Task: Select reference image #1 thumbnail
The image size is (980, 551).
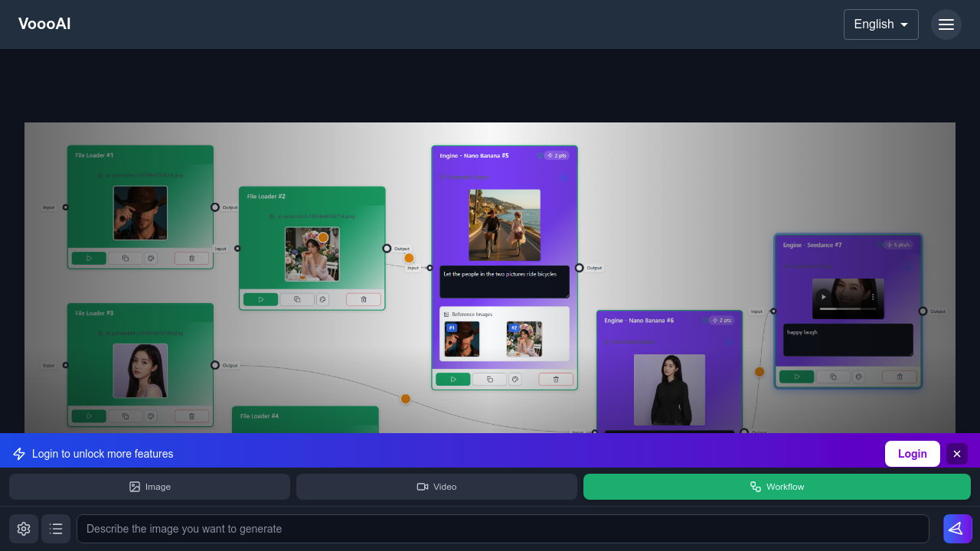Action: point(461,338)
